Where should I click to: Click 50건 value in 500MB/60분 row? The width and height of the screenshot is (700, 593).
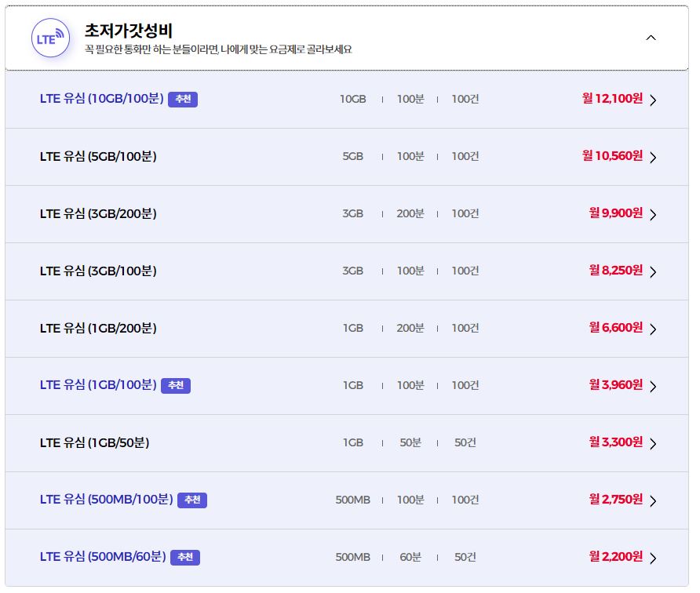[x=465, y=557]
